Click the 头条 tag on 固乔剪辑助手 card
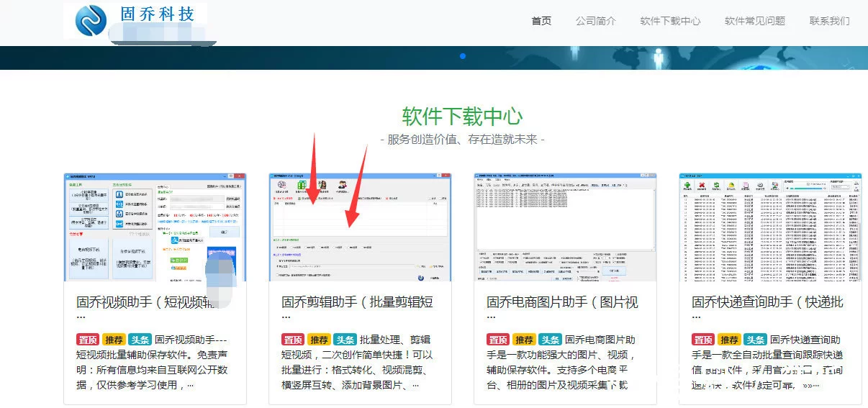The height and width of the screenshot is (408, 868). [345, 340]
